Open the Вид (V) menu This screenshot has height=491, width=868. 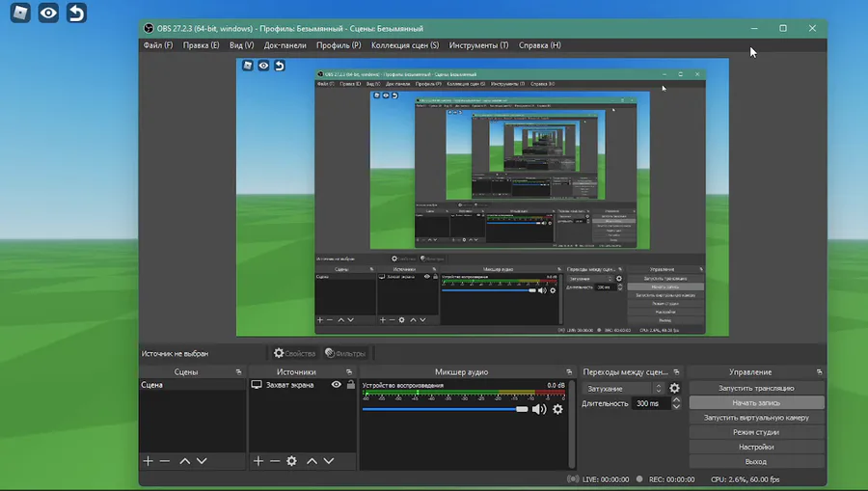pos(241,45)
